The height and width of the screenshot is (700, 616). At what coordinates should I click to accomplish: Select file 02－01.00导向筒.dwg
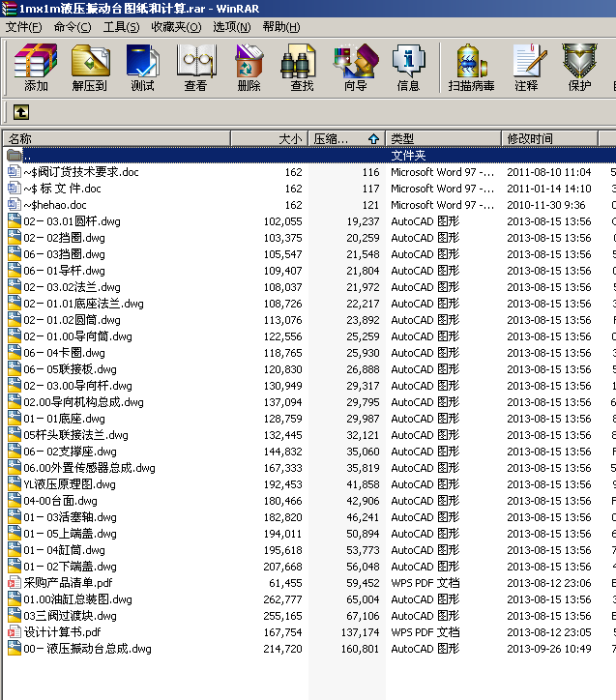pos(77,336)
